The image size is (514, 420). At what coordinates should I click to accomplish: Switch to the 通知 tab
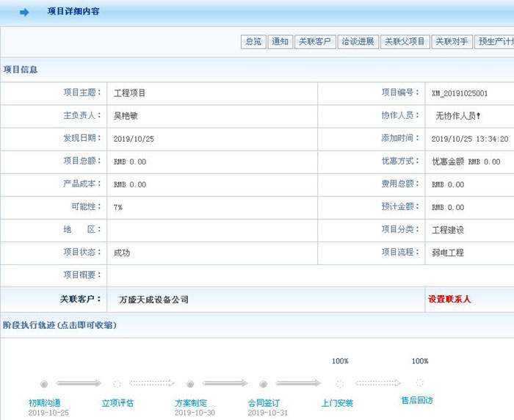click(280, 42)
